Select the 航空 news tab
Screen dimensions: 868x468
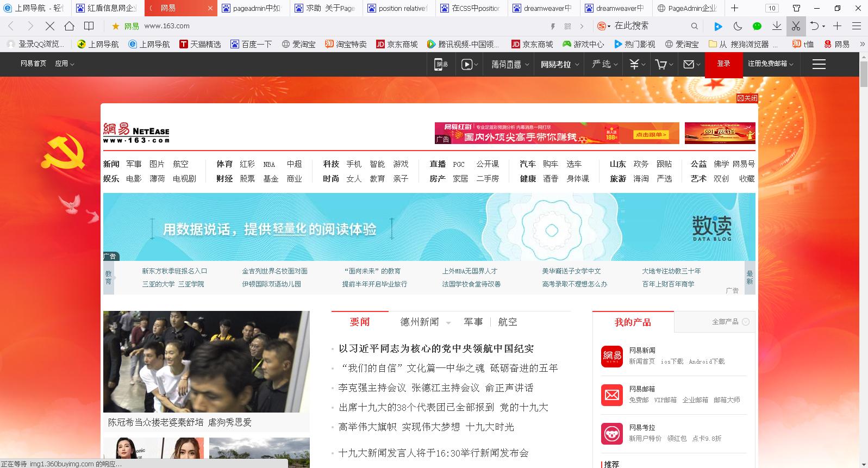(x=508, y=322)
